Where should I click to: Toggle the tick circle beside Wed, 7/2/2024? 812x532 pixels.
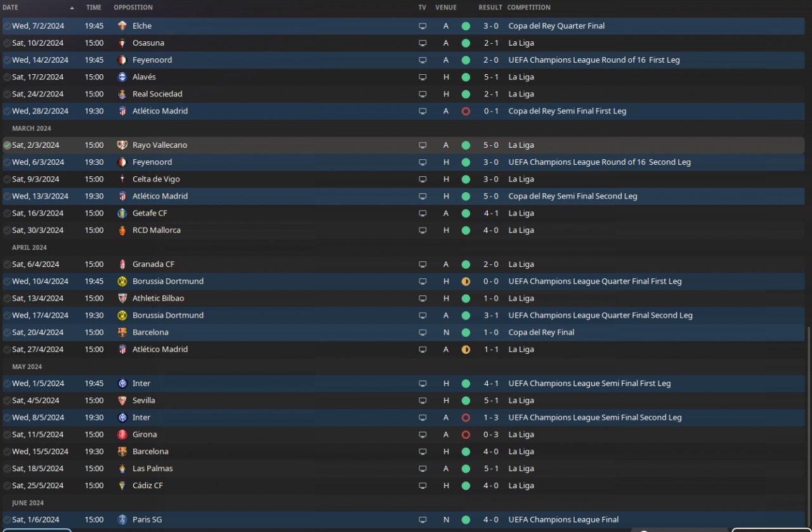pos(7,26)
